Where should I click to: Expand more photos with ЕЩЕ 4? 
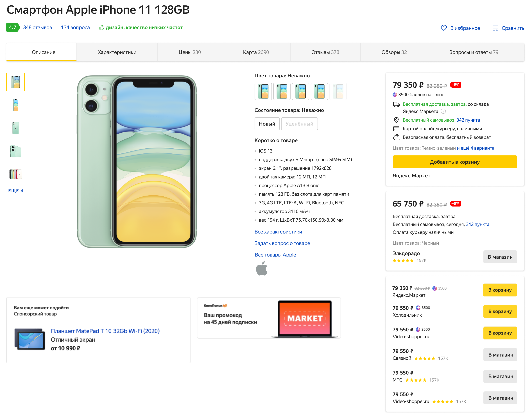coord(16,191)
